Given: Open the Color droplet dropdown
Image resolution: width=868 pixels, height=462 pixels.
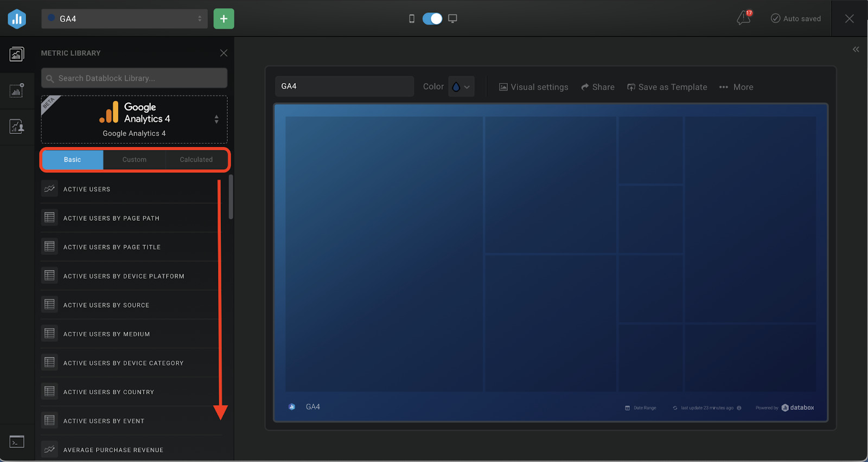Looking at the screenshot, I should [461, 87].
